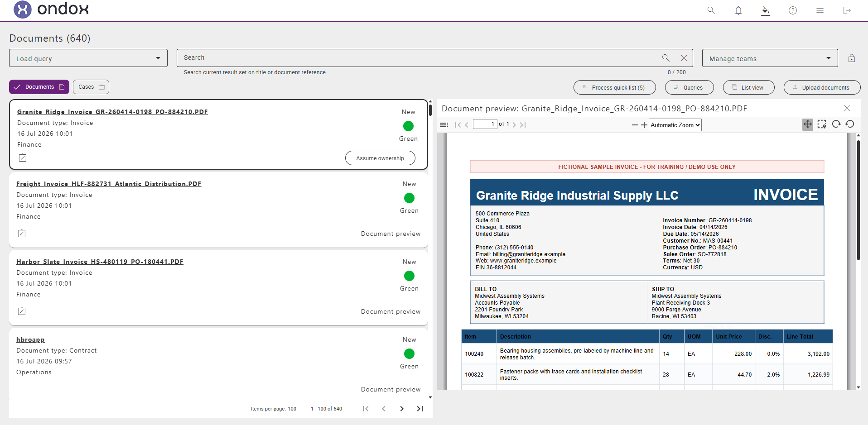Click the document list vertical scrollbar
The height and width of the screenshot is (425, 868).
pos(430,110)
